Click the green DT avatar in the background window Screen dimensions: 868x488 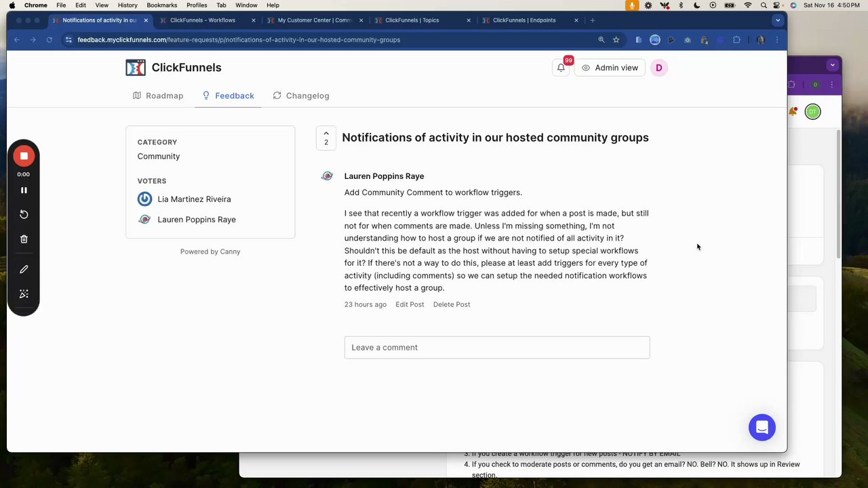812,112
